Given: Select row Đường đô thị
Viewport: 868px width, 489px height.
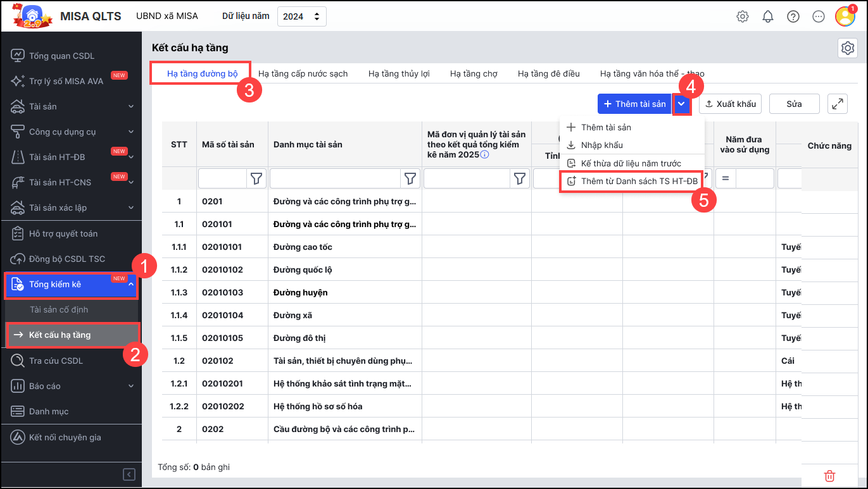Looking at the screenshot, I should point(481,338).
